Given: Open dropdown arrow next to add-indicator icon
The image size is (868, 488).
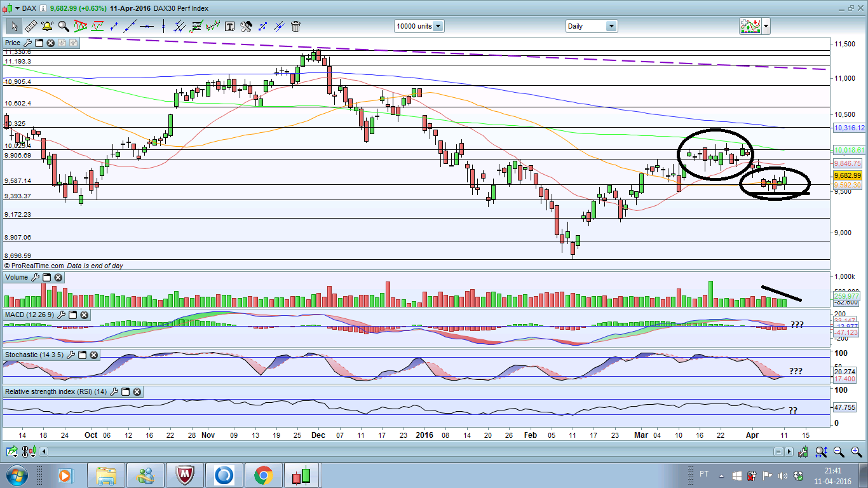Looking at the screenshot, I should coord(766,26).
